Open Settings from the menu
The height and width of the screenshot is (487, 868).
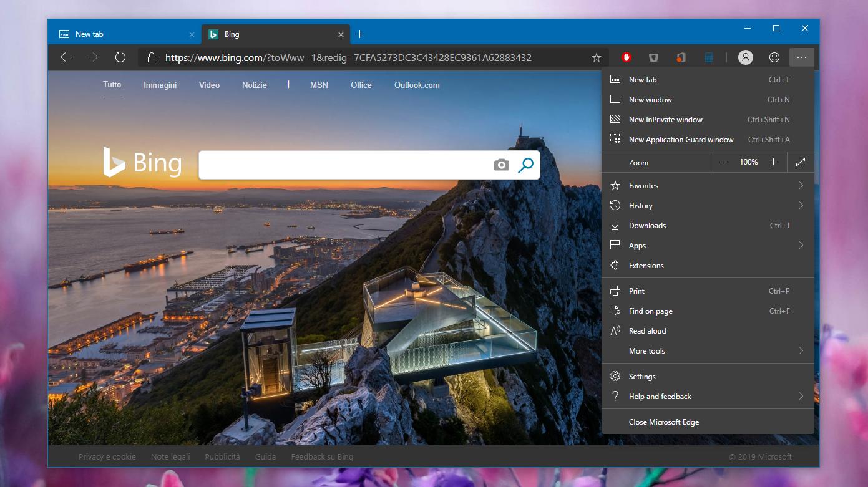708,377
